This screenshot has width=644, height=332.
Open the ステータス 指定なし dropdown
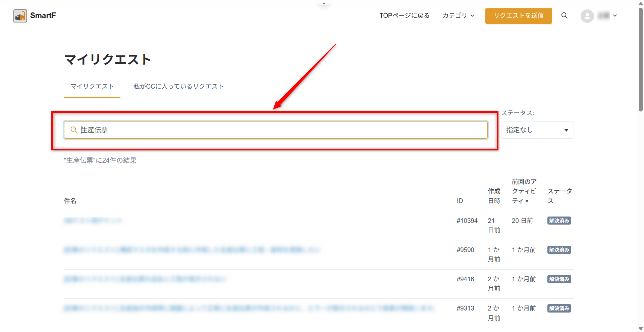click(537, 130)
